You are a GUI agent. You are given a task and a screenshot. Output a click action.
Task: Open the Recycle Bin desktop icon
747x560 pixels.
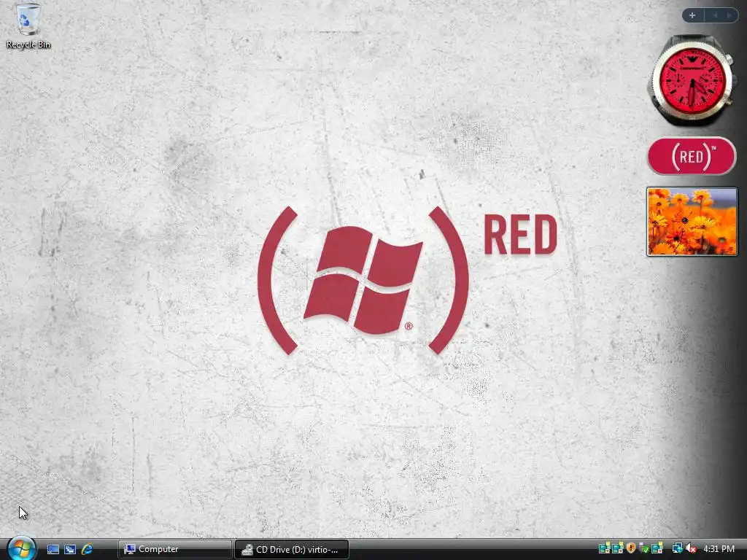(x=28, y=26)
